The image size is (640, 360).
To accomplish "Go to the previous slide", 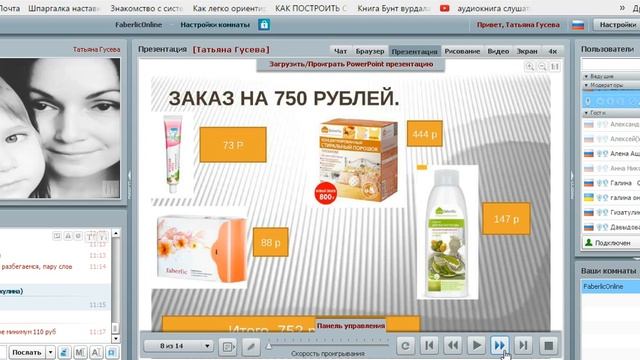I will click(453, 346).
